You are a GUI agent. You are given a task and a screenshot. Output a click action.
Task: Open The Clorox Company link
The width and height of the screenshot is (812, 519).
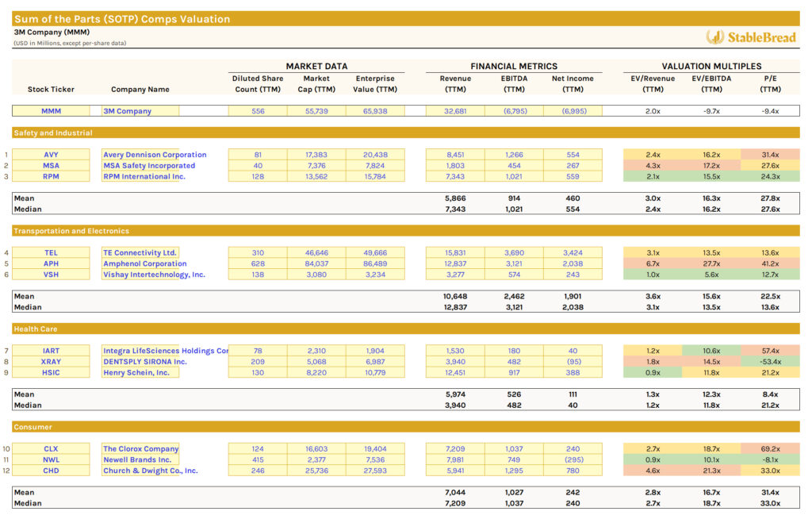tap(140, 448)
